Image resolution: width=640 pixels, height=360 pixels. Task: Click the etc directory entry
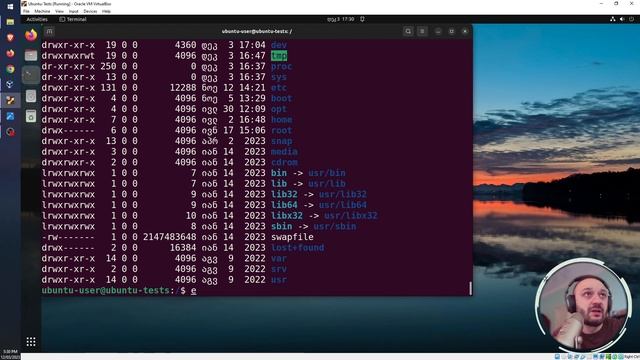[279, 87]
